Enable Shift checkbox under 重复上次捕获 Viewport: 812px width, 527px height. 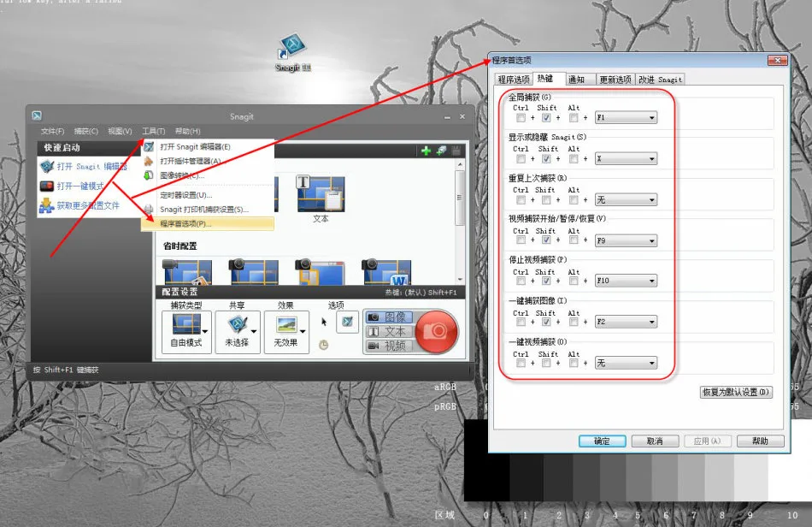546,199
